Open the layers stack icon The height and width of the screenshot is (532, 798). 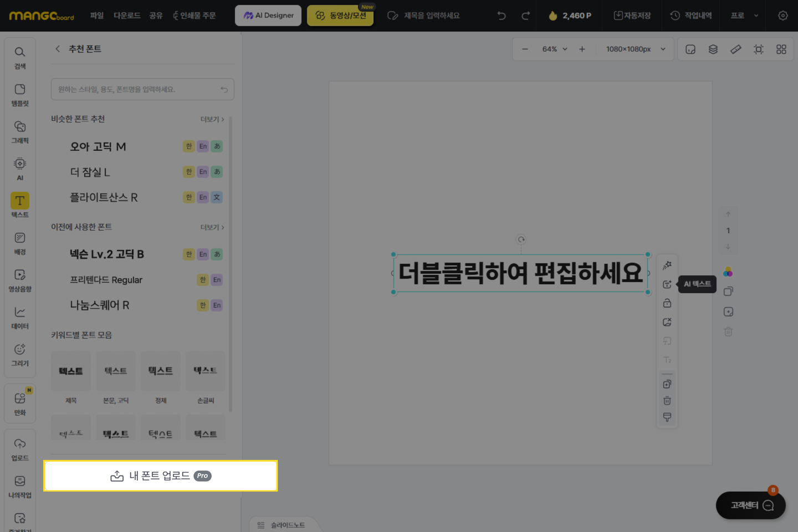(713, 49)
